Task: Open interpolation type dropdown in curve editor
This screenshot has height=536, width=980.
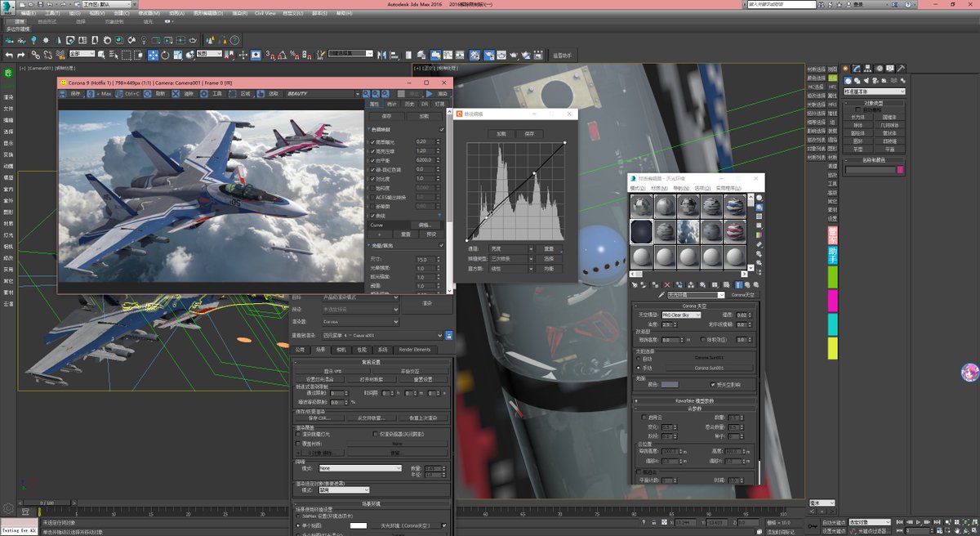Action: coord(511,259)
